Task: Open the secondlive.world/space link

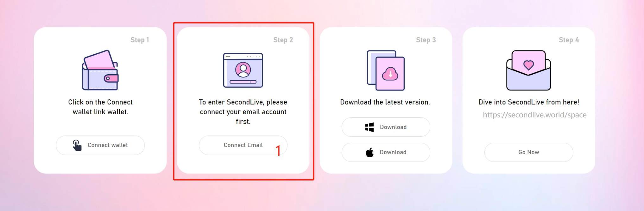Action: pyautogui.click(x=534, y=115)
